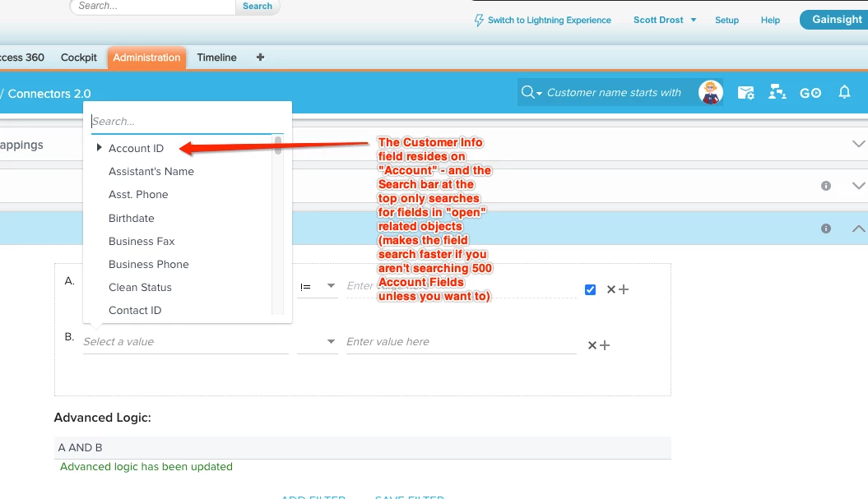Select Business Phone in the field list
The image size is (868, 499).
coord(148,265)
